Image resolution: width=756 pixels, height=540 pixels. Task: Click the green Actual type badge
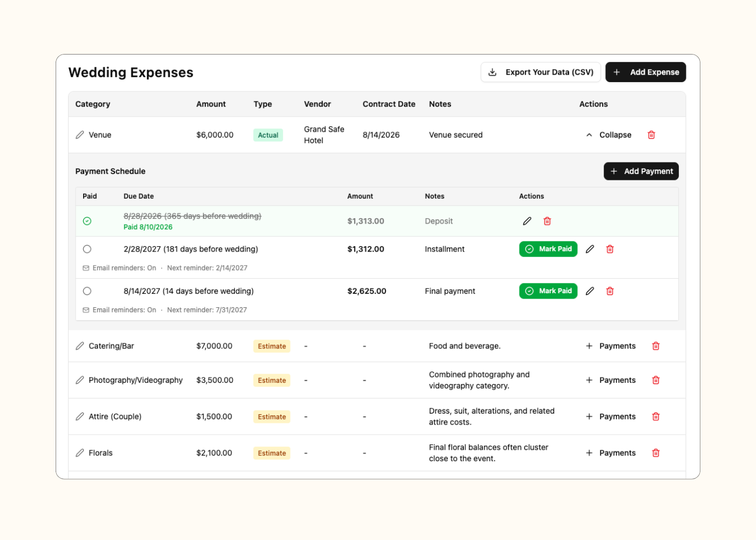(268, 135)
